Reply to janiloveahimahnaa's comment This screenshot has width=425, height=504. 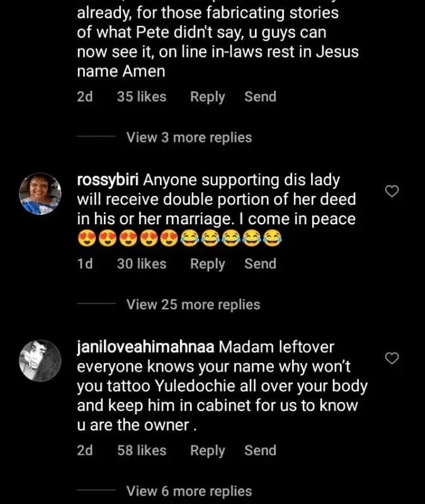click(x=207, y=450)
